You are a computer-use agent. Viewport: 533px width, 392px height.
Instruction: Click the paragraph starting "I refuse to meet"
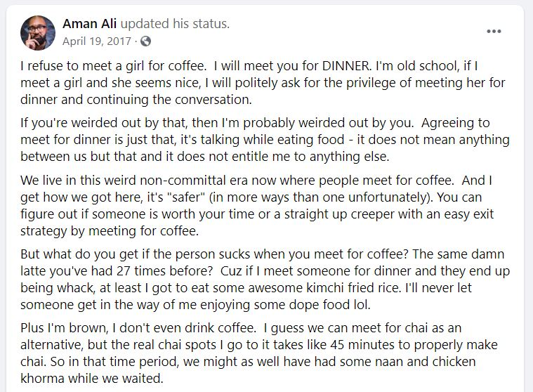pos(263,83)
